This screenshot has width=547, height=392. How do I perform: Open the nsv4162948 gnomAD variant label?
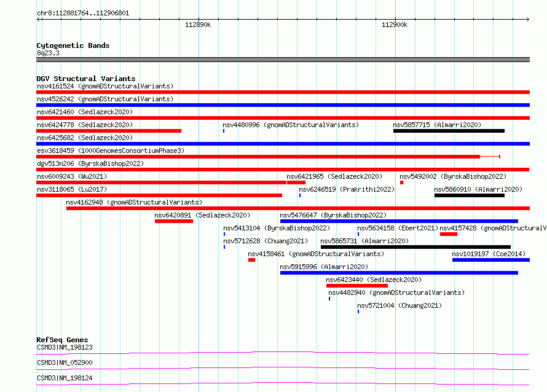[x=134, y=202]
